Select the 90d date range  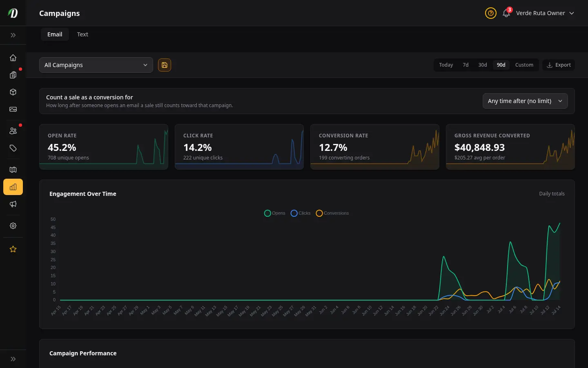[x=501, y=65]
